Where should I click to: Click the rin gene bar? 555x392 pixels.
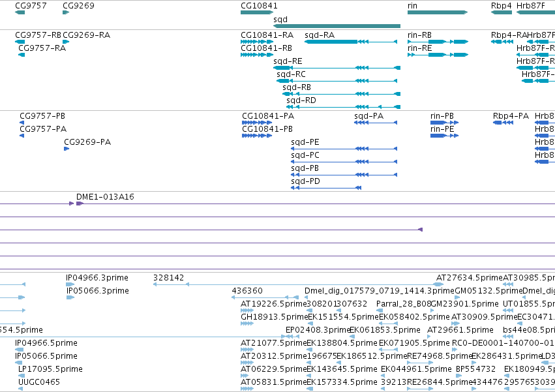coord(438,12)
